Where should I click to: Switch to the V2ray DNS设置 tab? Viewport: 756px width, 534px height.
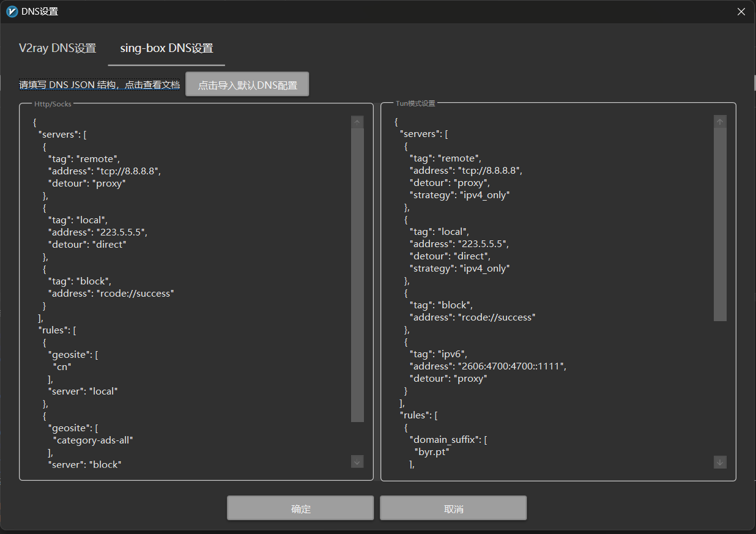tap(57, 48)
